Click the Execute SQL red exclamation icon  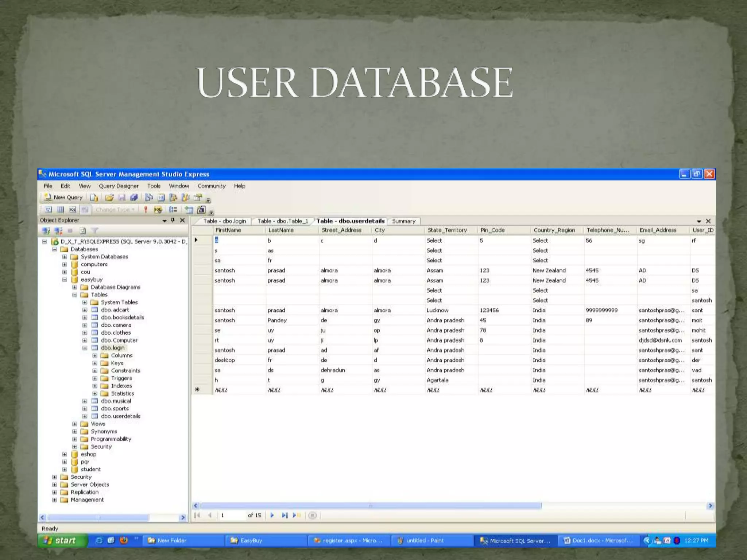pyautogui.click(x=146, y=210)
